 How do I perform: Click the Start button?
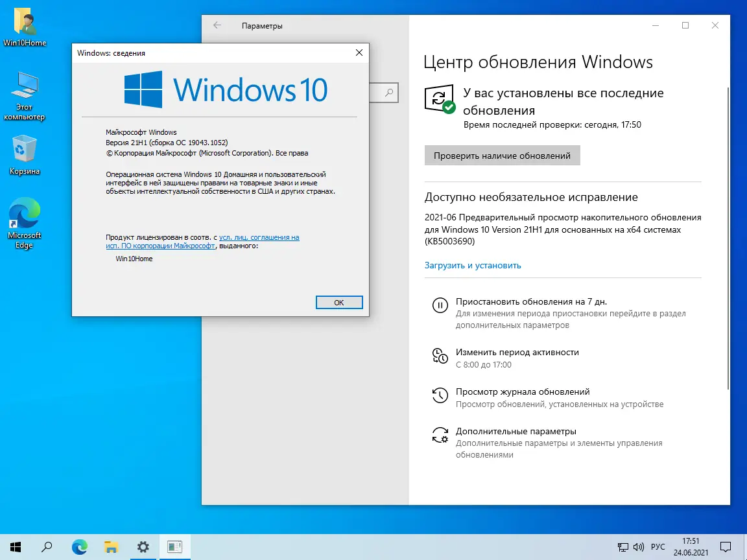click(15, 546)
